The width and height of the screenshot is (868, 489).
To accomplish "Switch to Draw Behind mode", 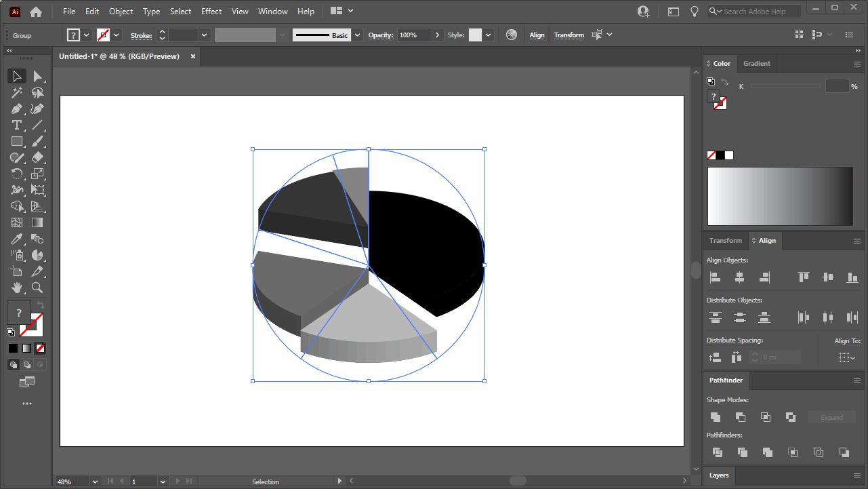I will [28, 364].
